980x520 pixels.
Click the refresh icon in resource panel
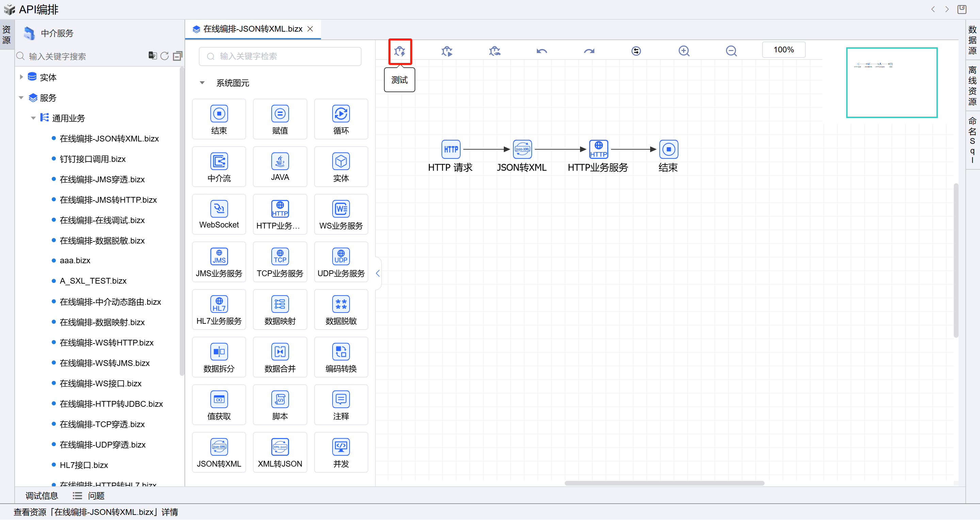tap(164, 56)
